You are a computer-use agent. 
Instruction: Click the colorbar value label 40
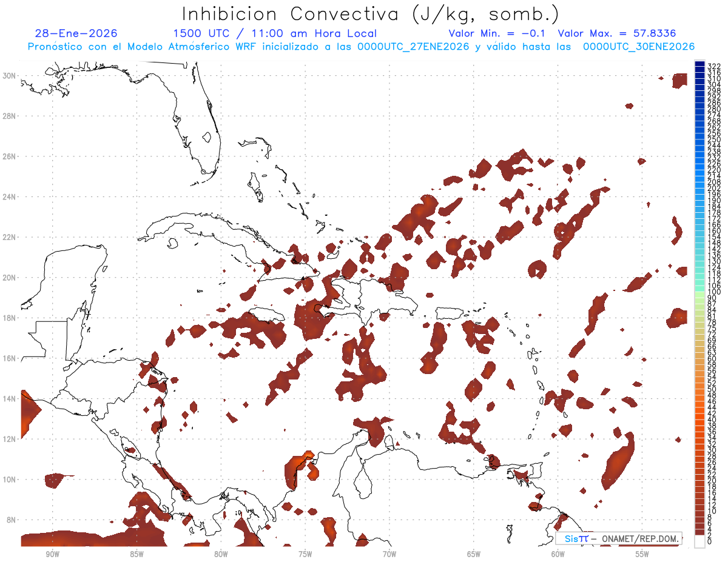tap(712, 420)
